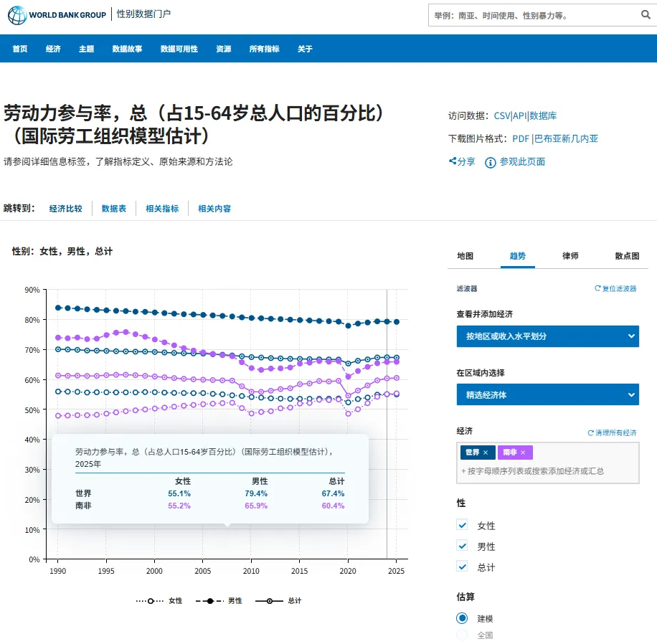Click the 65.9% South Africa male value
Screen dimensions: 657x644
[x=256, y=506]
